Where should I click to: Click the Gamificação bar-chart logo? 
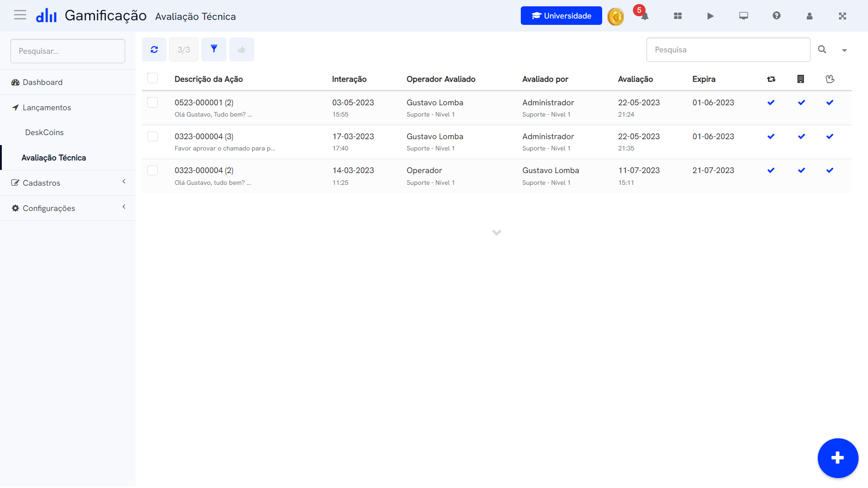coord(46,16)
